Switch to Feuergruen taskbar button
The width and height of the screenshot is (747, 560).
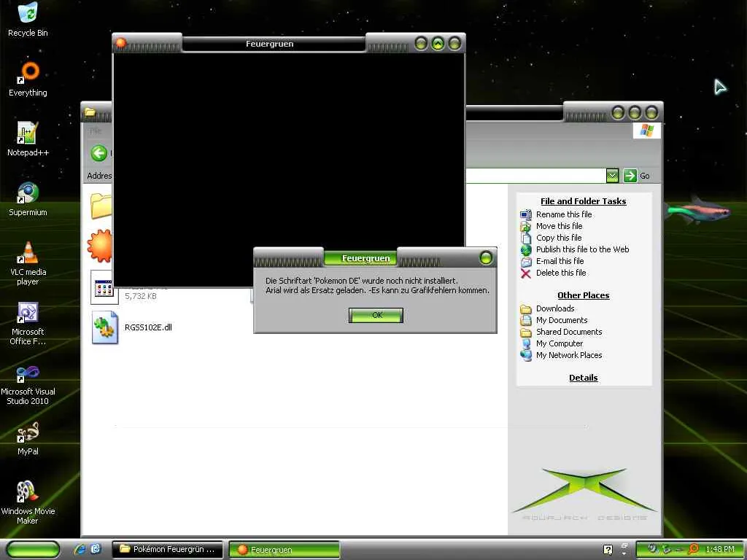[x=285, y=550]
